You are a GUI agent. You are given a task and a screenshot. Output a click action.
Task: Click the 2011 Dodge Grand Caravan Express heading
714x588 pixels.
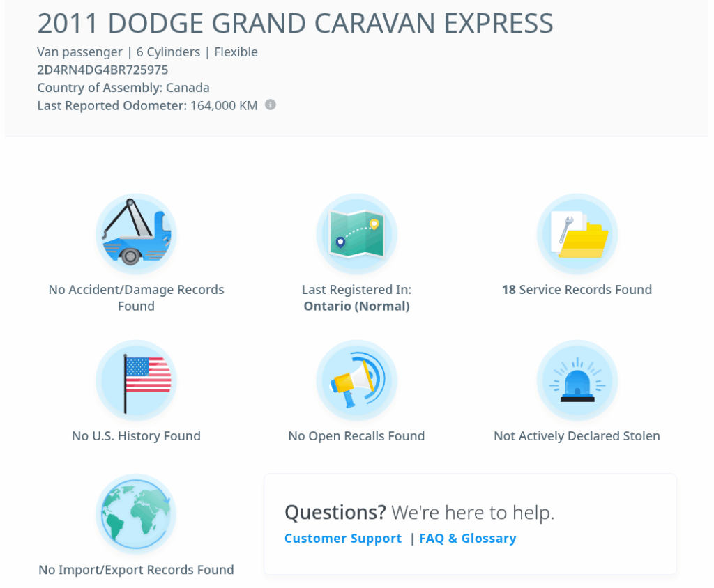[295, 24]
